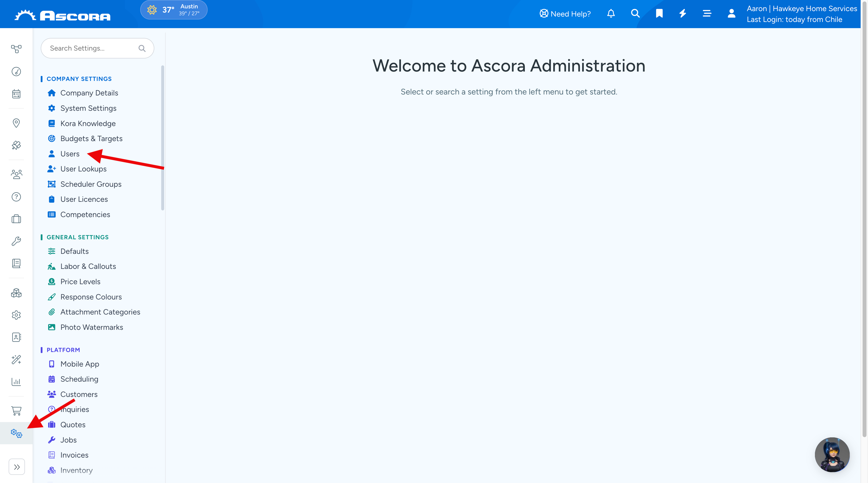Open the shopping cart icon in the navigation rail
This screenshot has width=868, height=483.
(16, 411)
